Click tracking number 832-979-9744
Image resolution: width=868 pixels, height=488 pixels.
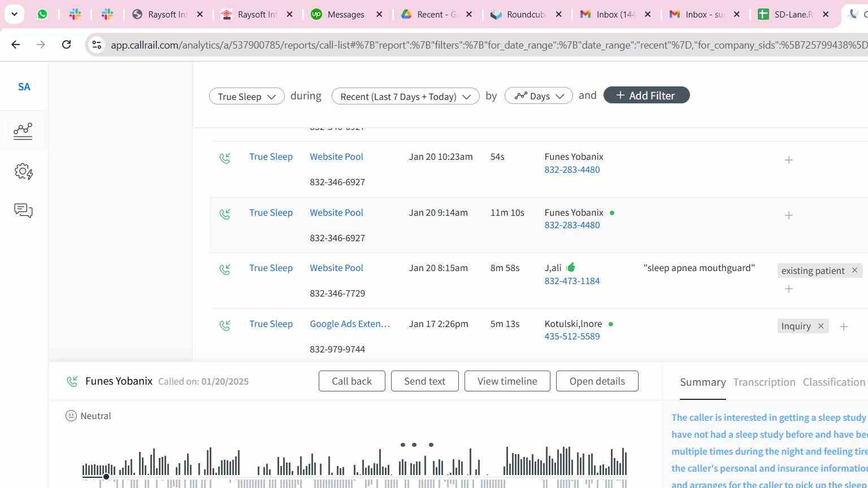pyautogui.click(x=337, y=349)
